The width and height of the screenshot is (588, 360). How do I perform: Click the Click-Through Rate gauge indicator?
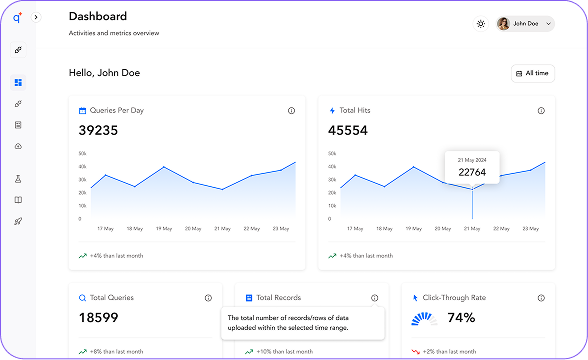coord(424,318)
